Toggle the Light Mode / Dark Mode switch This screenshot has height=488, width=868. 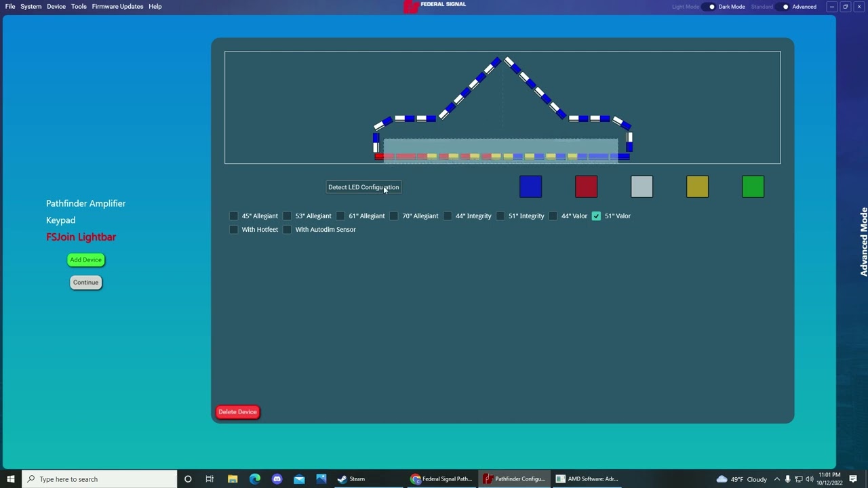(x=709, y=7)
